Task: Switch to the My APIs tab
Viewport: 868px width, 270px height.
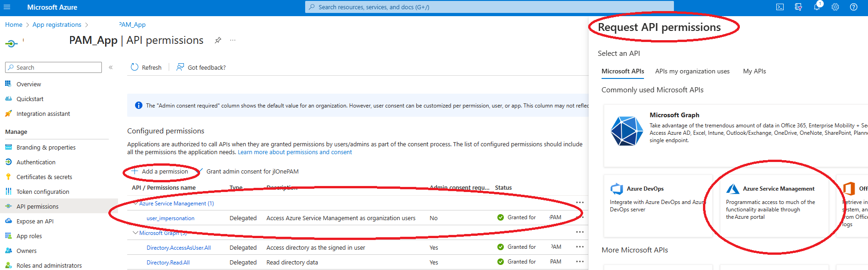Action: coord(754,71)
